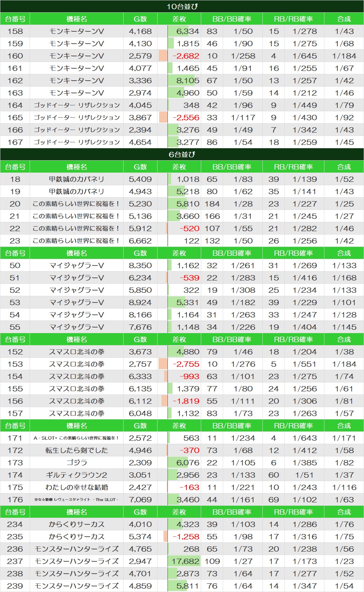This screenshot has width=364, height=592.
Task: Click スマスロ北斗の拳 name in row 152
Action: (77, 352)
